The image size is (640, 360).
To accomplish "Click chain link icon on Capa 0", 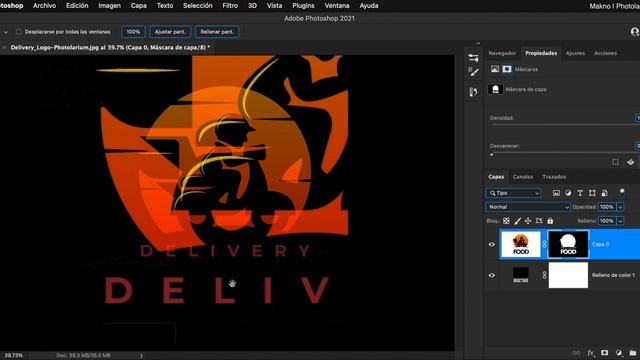I will coord(544,244).
